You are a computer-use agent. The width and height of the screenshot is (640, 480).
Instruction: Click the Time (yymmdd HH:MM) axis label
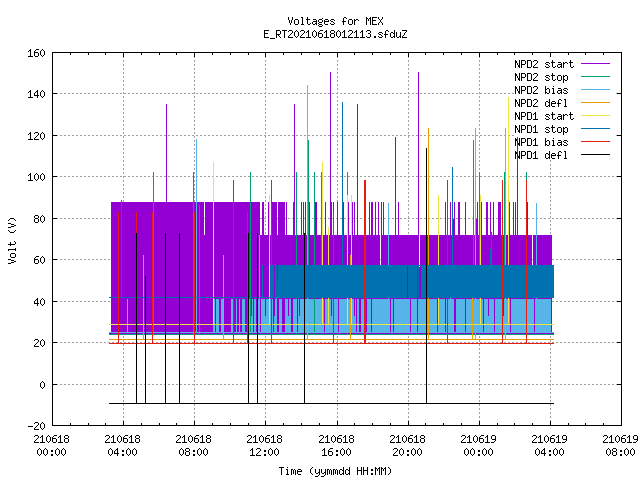(x=335, y=471)
